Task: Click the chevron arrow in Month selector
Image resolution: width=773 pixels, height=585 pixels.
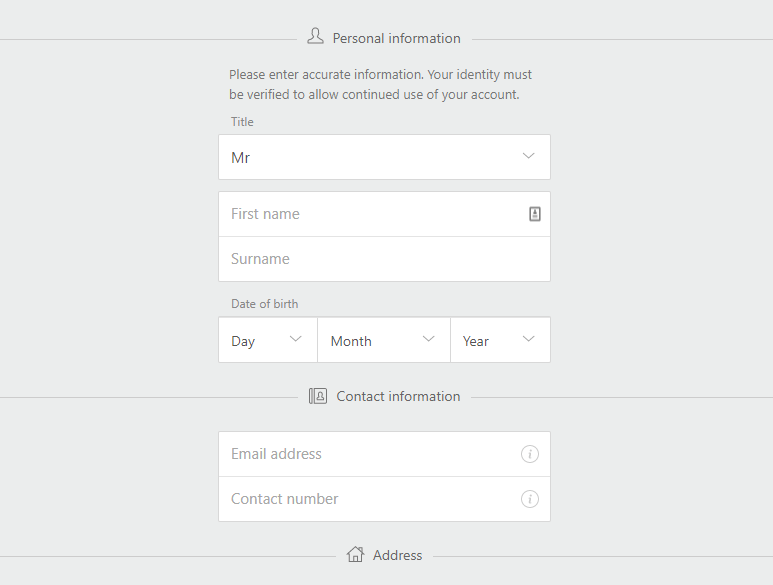Action: click(x=428, y=339)
